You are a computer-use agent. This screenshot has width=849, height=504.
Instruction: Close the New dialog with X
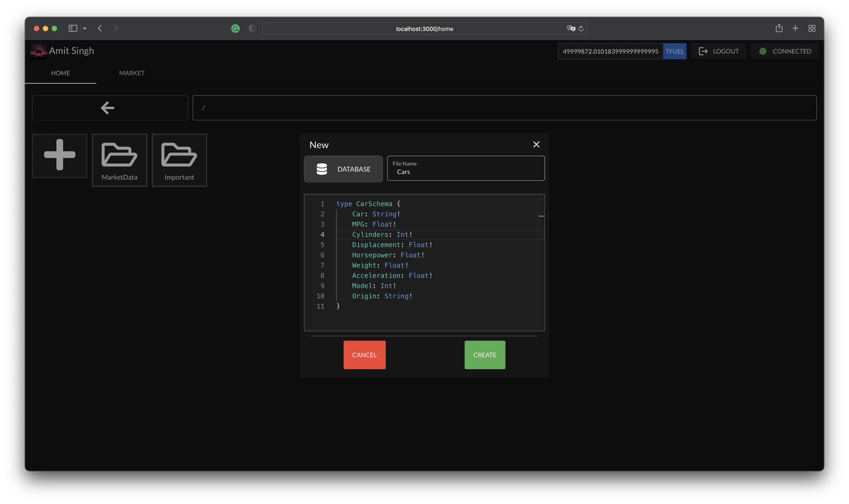536,145
